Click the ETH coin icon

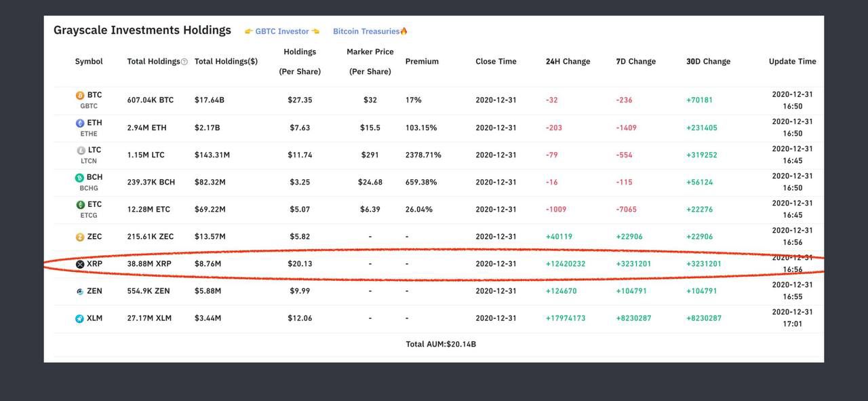[x=80, y=123]
